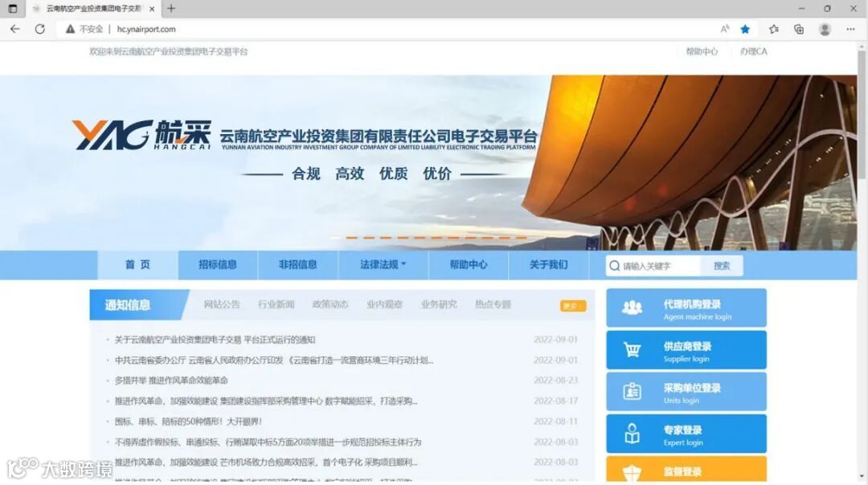Click the read aloud icon
This screenshot has width=868, height=485.
(x=725, y=29)
